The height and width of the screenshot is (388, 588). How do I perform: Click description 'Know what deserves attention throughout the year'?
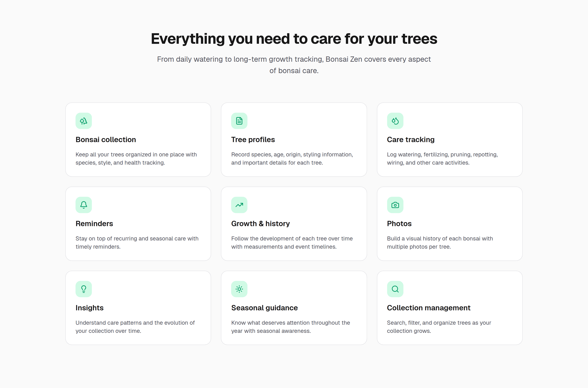pos(291,327)
